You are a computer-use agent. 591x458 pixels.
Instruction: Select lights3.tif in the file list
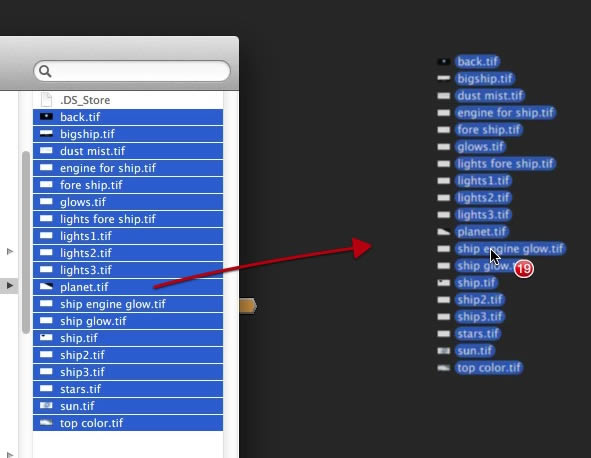coord(128,270)
